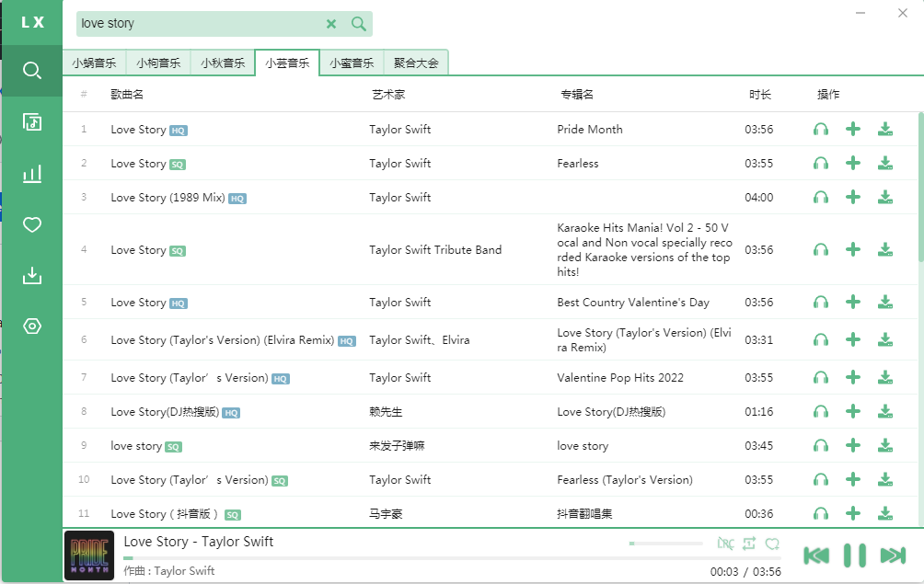Viewport: 924px width, 584px height.
Task: Seek in the song progress bar
Action: (x=452, y=558)
